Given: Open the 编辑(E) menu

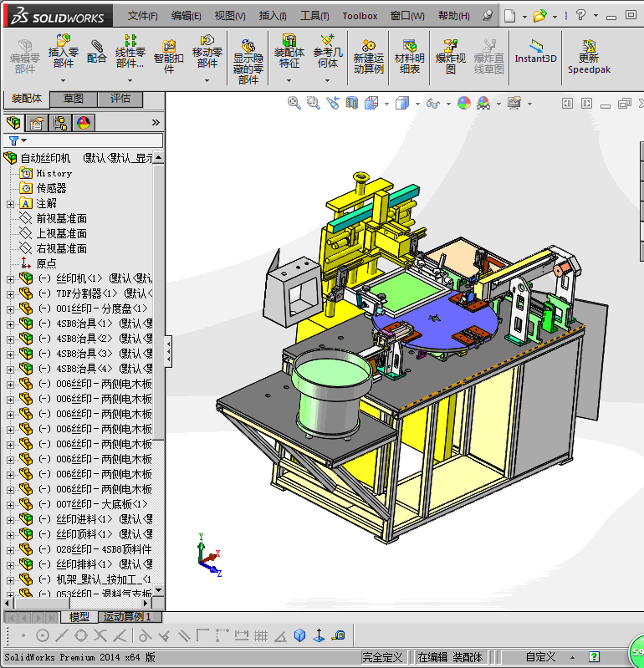Looking at the screenshot, I should 187,16.
